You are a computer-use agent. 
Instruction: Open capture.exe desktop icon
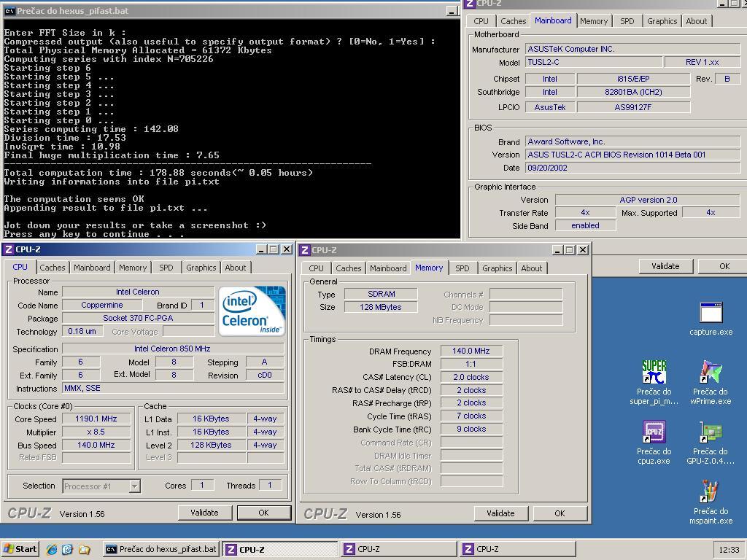711,318
